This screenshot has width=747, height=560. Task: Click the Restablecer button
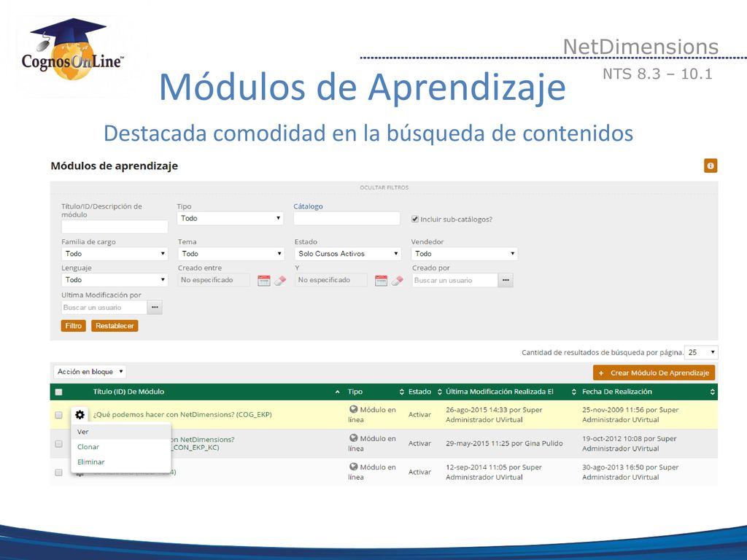[x=115, y=326]
